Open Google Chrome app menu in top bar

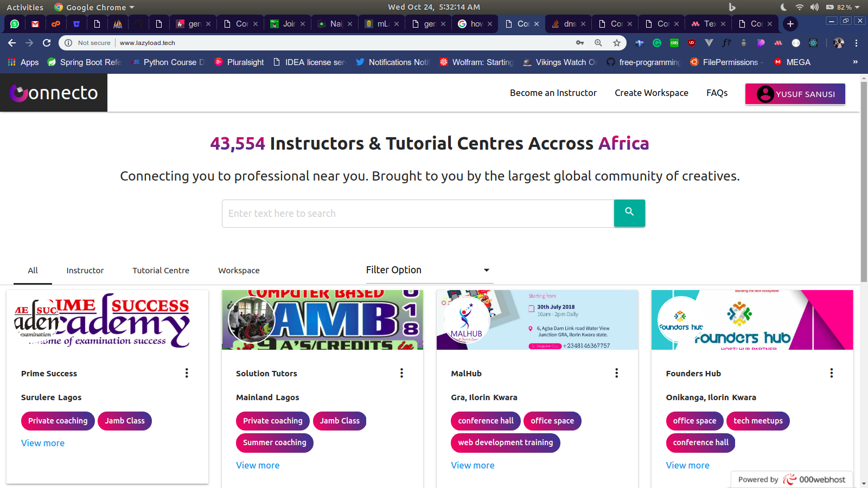(94, 7)
